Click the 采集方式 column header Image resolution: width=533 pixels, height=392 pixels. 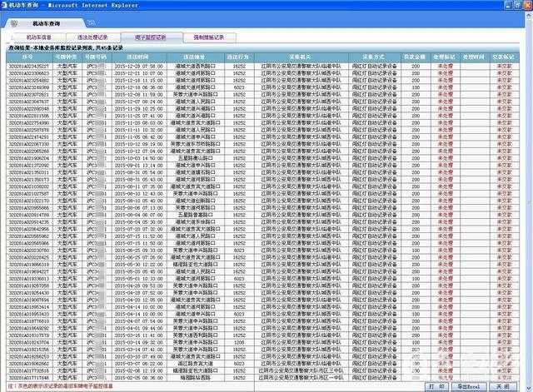pos(374,57)
